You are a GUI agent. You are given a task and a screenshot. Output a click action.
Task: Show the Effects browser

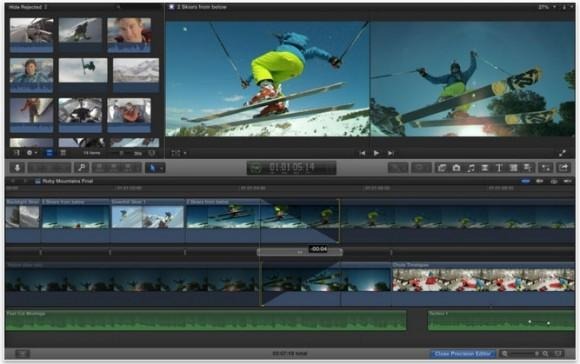(442, 168)
